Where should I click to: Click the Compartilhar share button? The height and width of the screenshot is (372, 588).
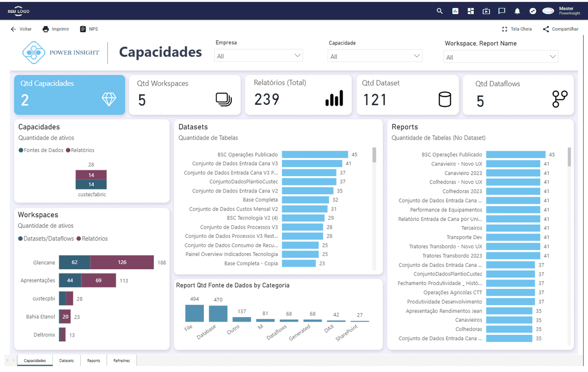point(561,29)
